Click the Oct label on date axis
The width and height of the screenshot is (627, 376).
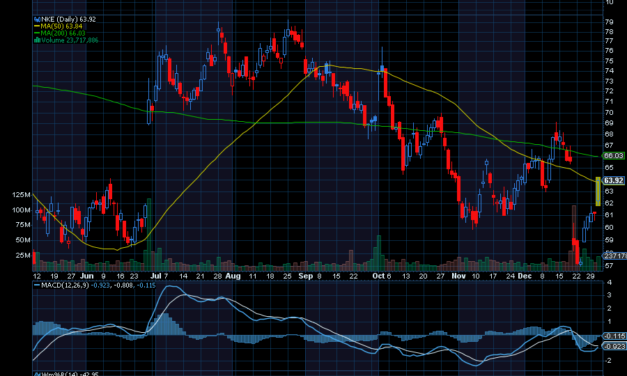coord(378,276)
